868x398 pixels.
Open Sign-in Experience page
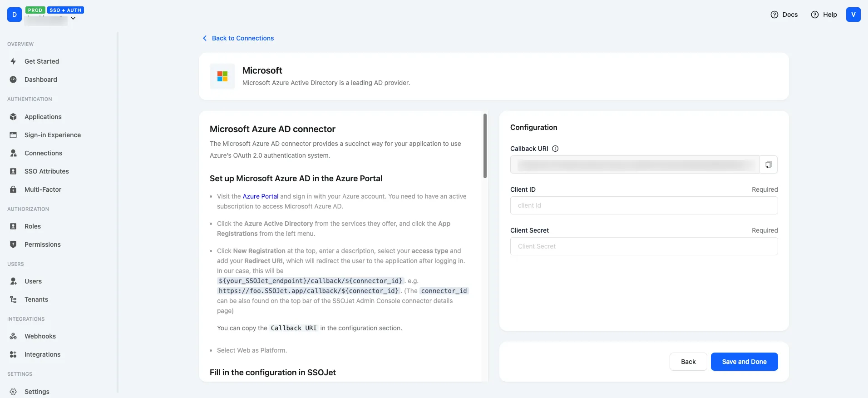53,135
